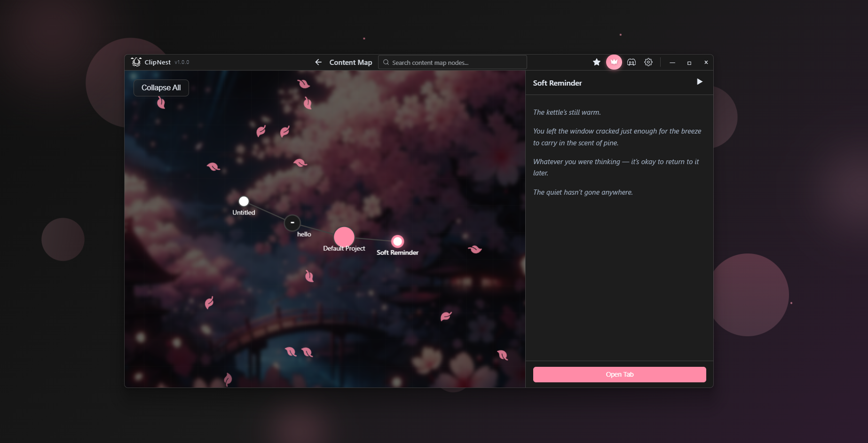The width and height of the screenshot is (868, 443).
Task: Select the Untitled node
Action: tap(244, 201)
